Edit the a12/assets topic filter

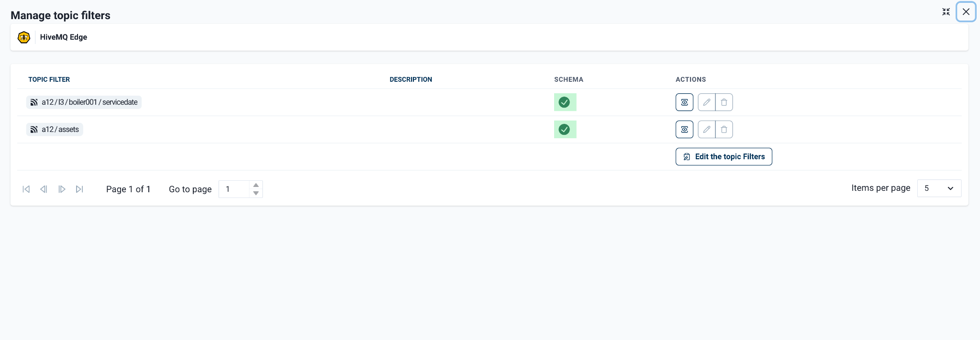(706, 130)
